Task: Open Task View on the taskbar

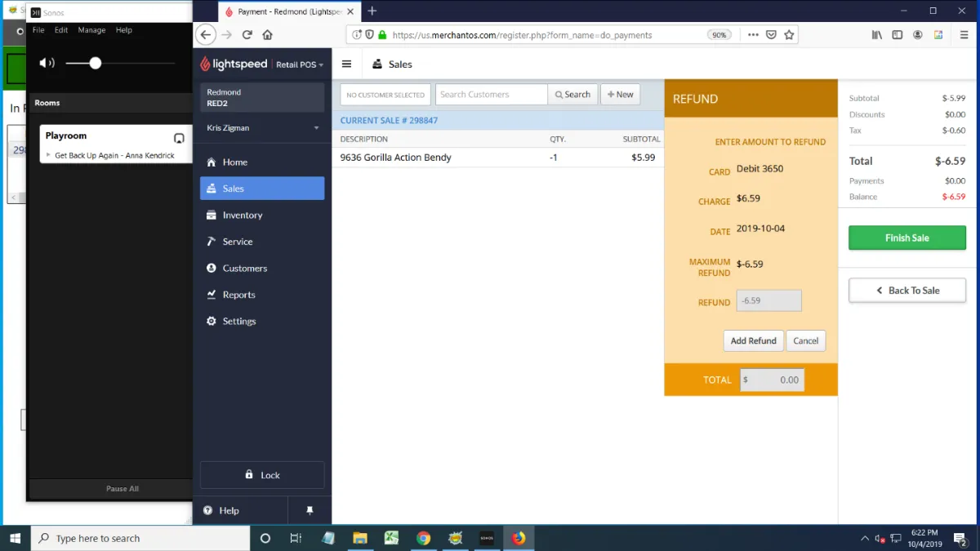Action: click(x=296, y=538)
